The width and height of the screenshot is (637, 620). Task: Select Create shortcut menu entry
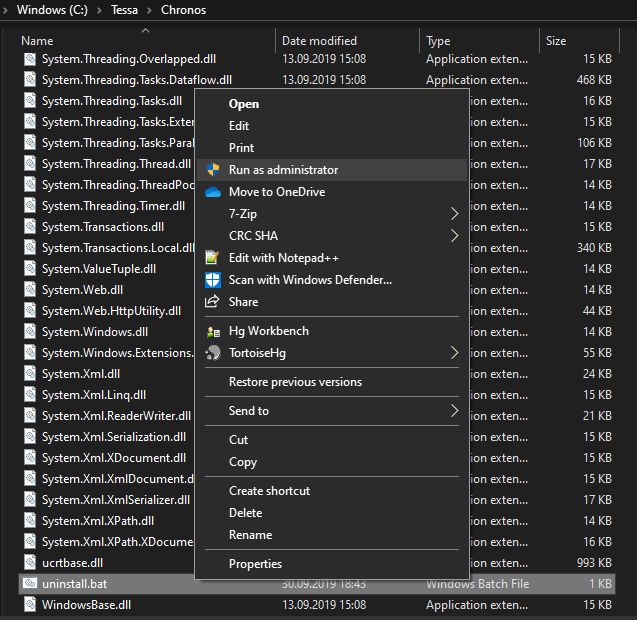tap(269, 491)
